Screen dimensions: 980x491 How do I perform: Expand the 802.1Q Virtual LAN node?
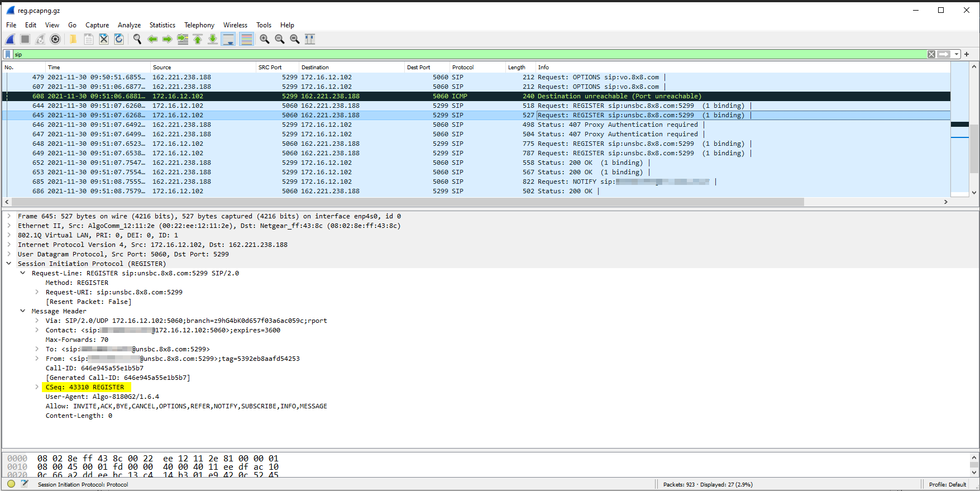coord(9,235)
